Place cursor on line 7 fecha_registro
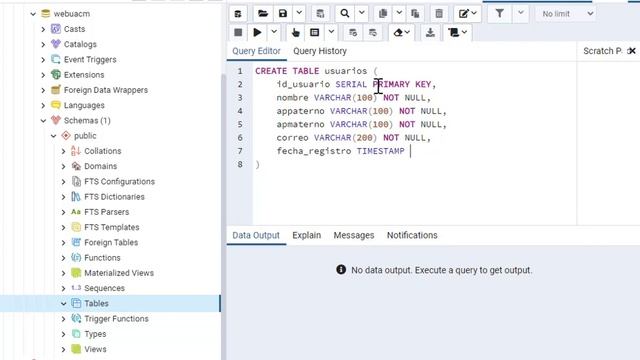640x360 pixels. (x=313, y=151)
